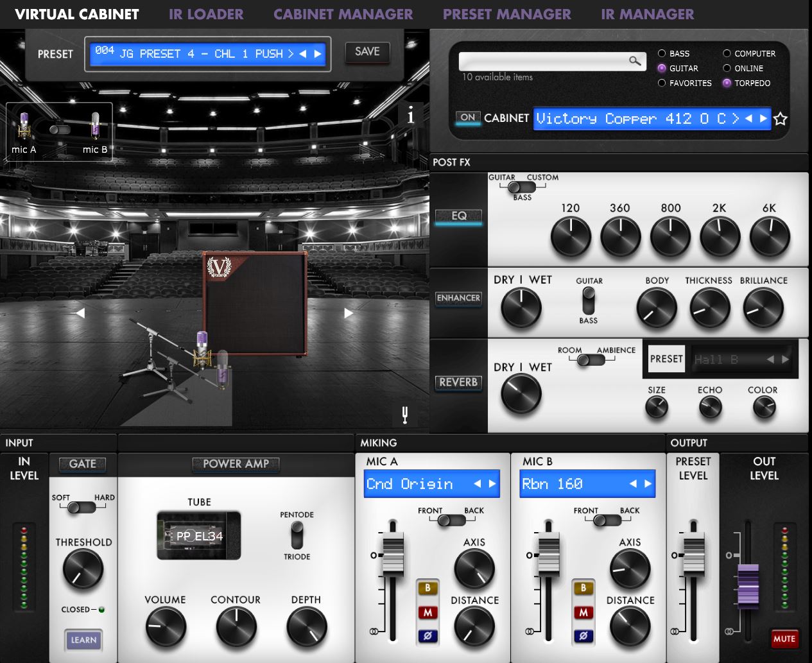Click the search magnifier icon
Viewport: 812px width, 663px height.
tap(635, 61)
